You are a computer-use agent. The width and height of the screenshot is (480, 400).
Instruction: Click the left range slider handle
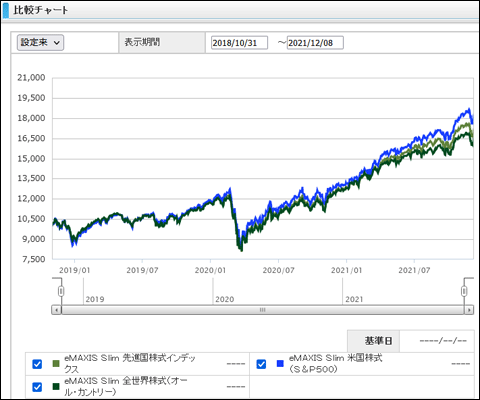click(61, 291)
